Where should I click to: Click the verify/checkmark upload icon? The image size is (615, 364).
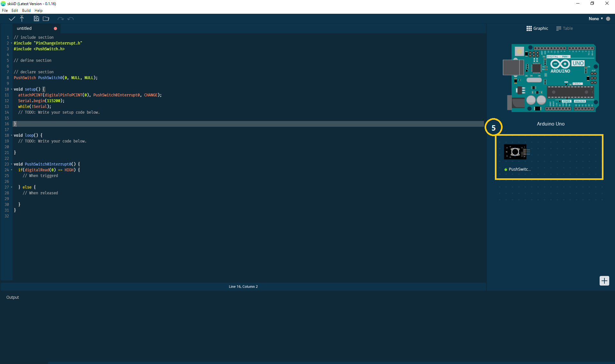click(x=12, y=19)
